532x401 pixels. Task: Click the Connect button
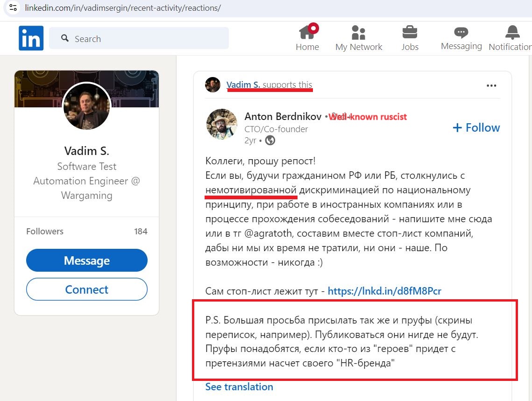point(87,289)
